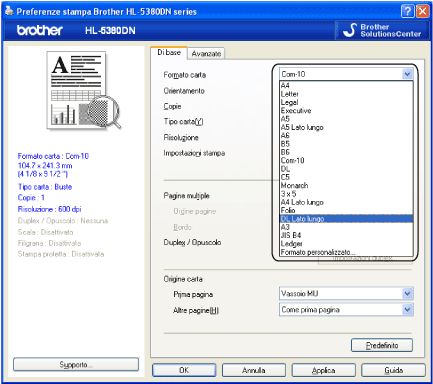Open the Guida help button
The image size is (433, 384).
click(393, 370)
